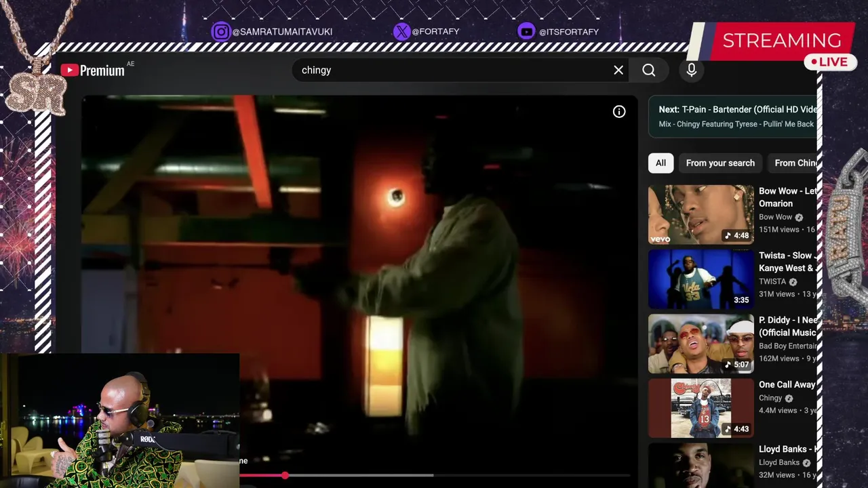The image size is (868, 488).
Task: Click the Mix - Chingy Featuring Tyrese subtitle
Action: coord(736,124)
